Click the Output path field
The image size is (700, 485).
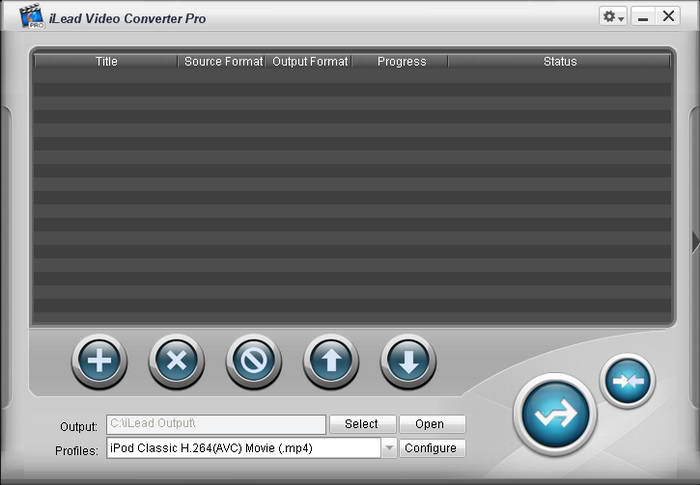pos(216,424)
